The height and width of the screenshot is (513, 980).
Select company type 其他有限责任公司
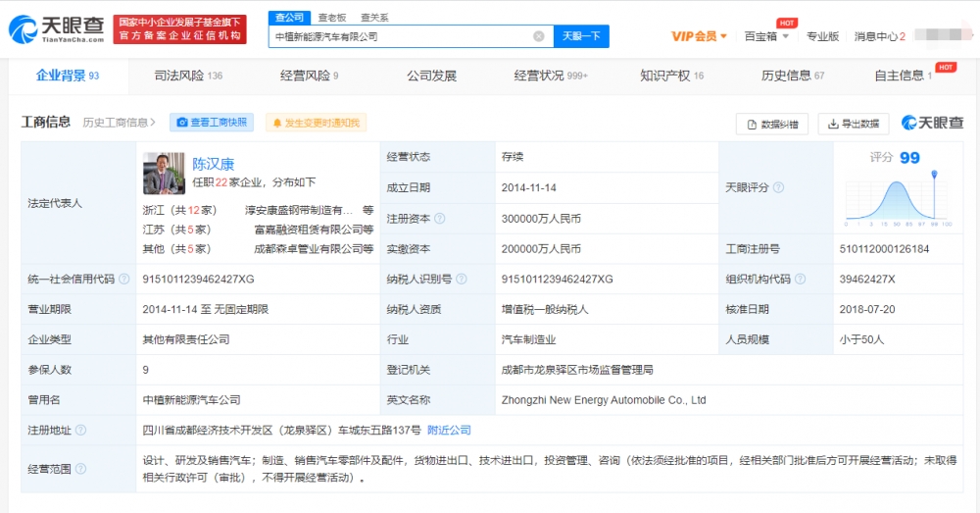(x=186, y=339)
